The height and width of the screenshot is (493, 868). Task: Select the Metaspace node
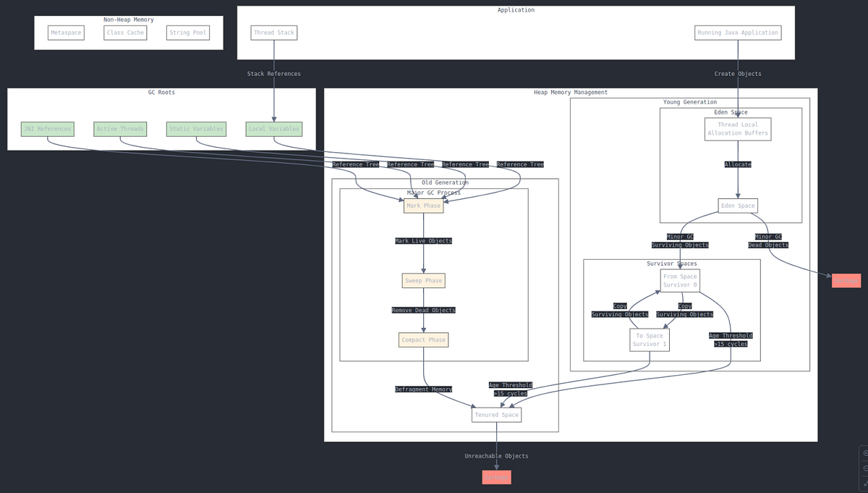point(65,32)
